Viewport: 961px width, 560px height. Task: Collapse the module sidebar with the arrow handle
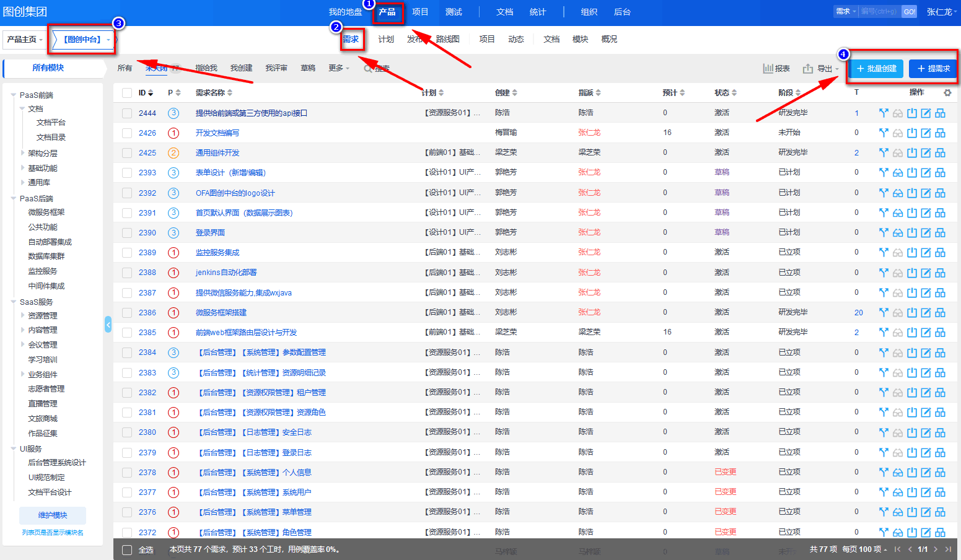pos(108,324)
